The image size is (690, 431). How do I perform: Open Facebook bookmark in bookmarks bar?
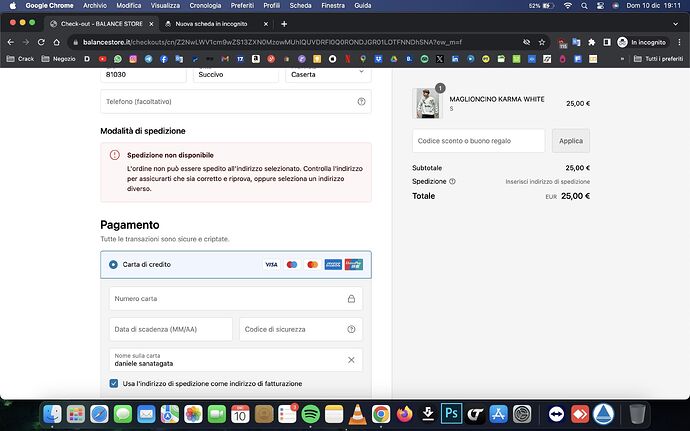point(164,59)
